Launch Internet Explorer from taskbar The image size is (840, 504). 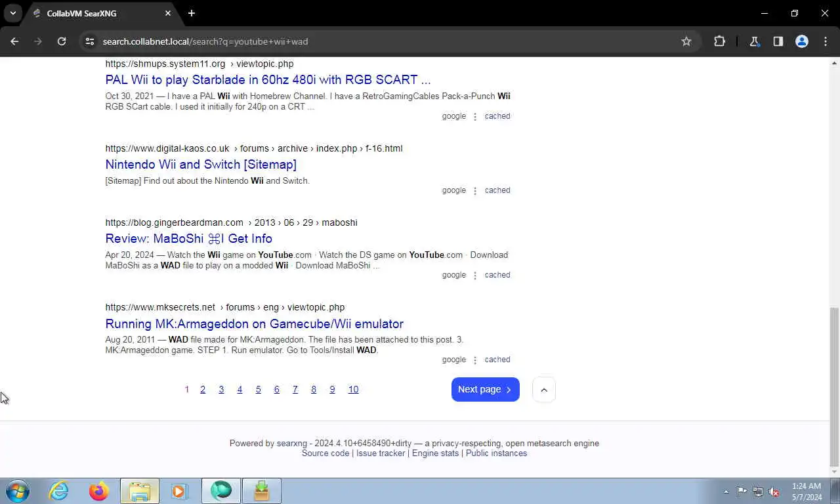tap(58, 491)
